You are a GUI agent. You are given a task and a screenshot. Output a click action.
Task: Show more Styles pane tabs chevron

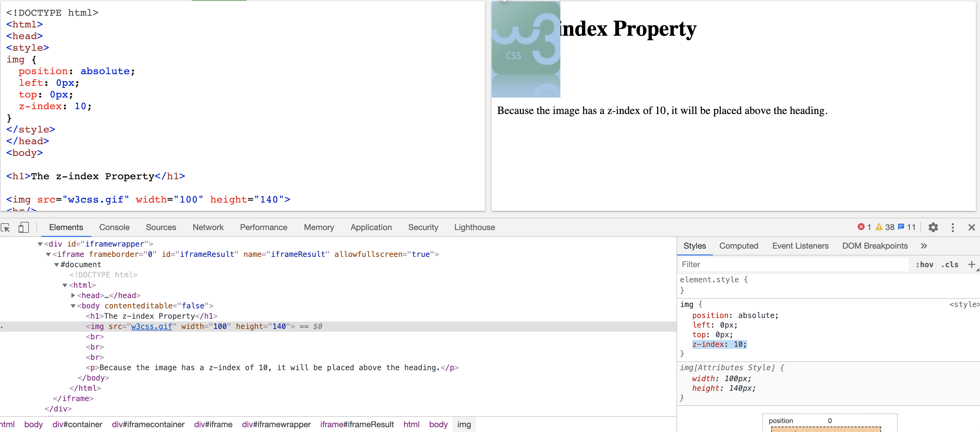pyautogui.click(x=924, y=246)
